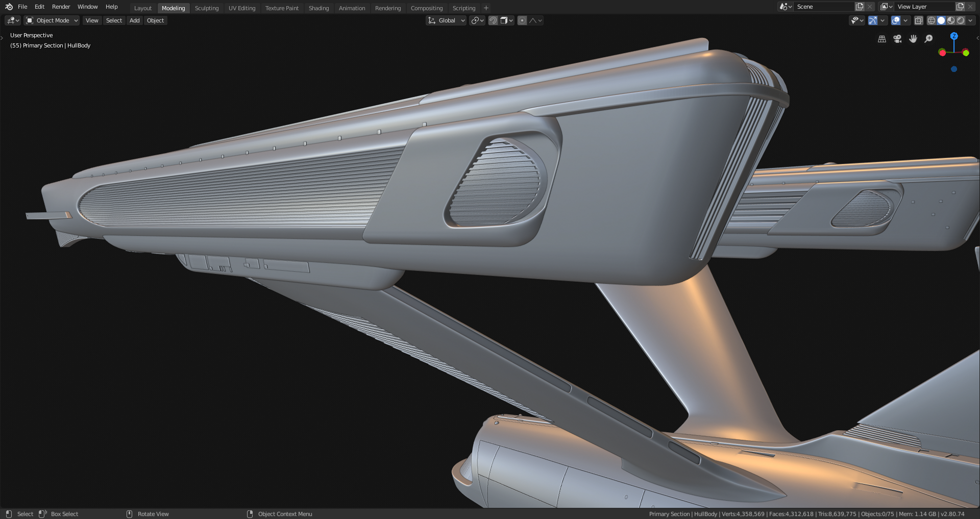Switch to the Texture Paint workspace tab

(282, 8)
